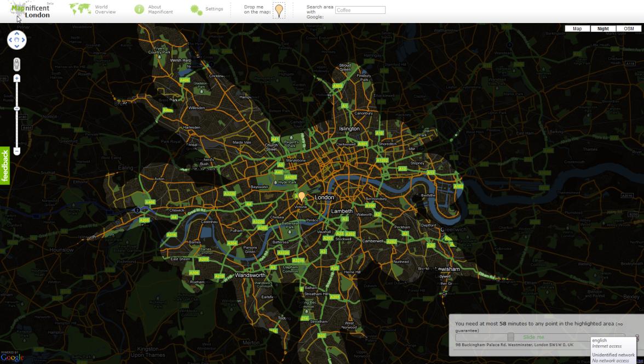Click the green gears Settings icon

pyautogui.click(x=196, y=9)
